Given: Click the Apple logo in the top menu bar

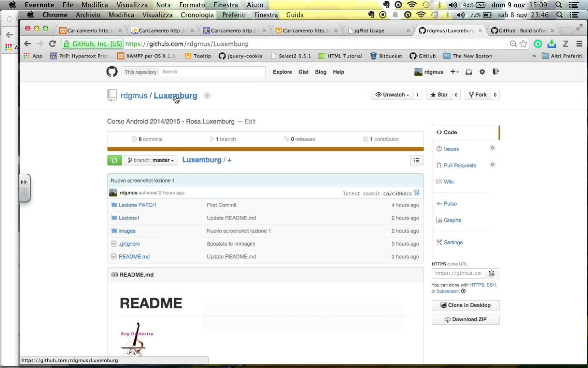Looking at the screenshot, I should [x=12, y=5].
